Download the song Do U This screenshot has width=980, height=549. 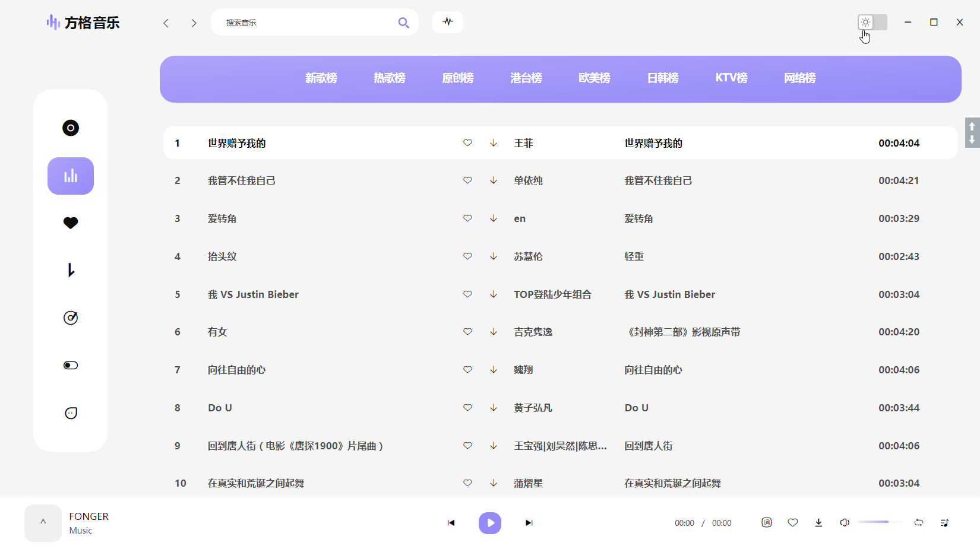pyautogui.click(x=494, y=408)
